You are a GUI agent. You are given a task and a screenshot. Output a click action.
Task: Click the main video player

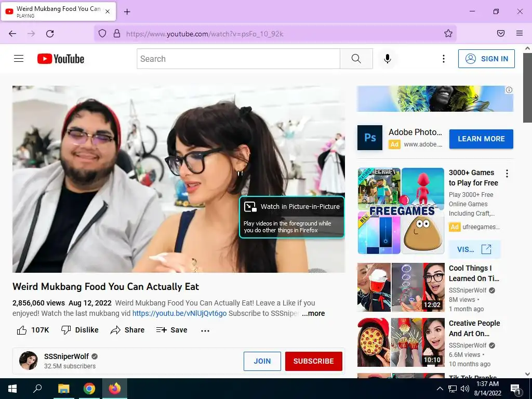(179, 179)
